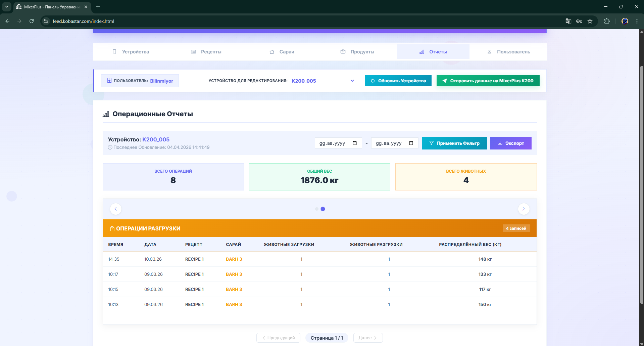Viewport: 644px width, 346px height.
Task: Advance carousel with the right arrow
Action: pyautogui.click(x=524, y=209)
